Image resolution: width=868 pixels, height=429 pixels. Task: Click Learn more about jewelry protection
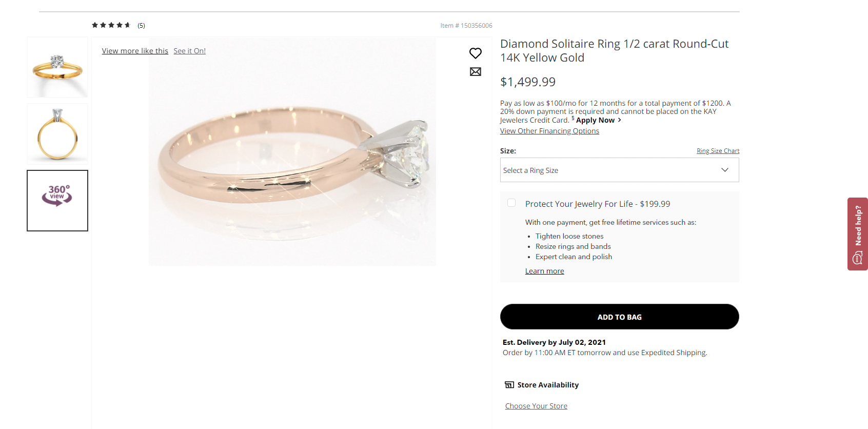pyautogui.click(x=544, y=271)
